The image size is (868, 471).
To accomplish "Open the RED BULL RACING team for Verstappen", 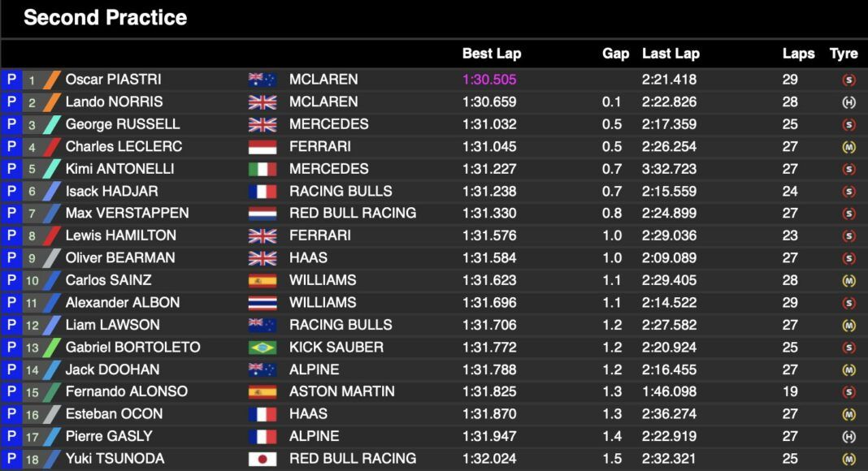I will click(353, 214).
